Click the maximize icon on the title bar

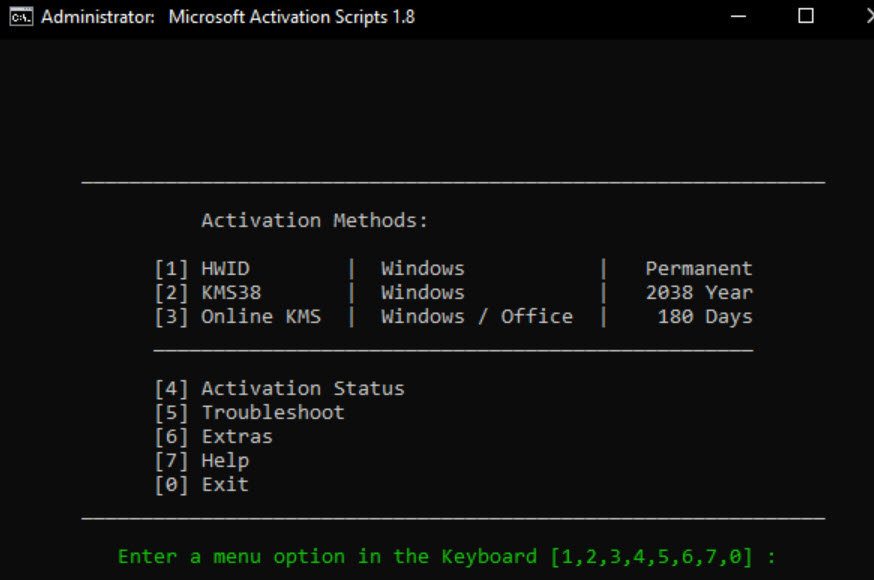tap(805, 16)
